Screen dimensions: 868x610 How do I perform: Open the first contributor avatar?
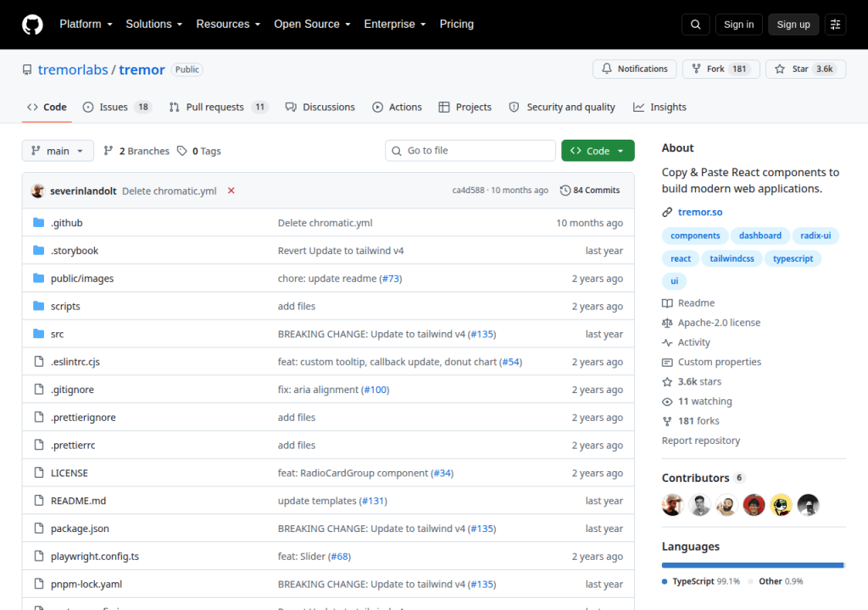(x=672, y=505)
